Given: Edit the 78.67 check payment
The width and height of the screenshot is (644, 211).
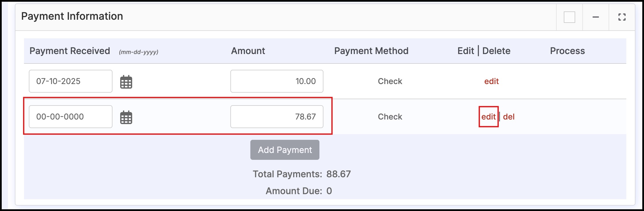Looking at the screenshot, I should tap(488, 117).
